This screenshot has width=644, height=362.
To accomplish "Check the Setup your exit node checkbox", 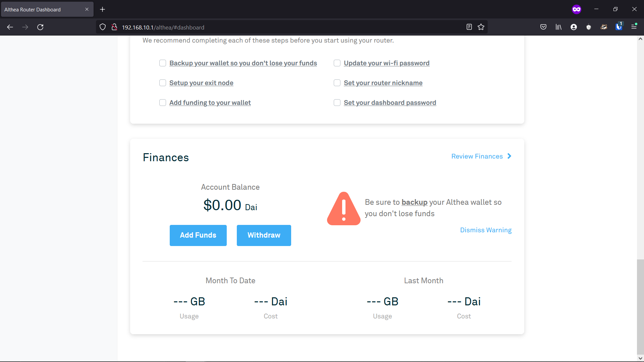I will click(x=163, y=83).
